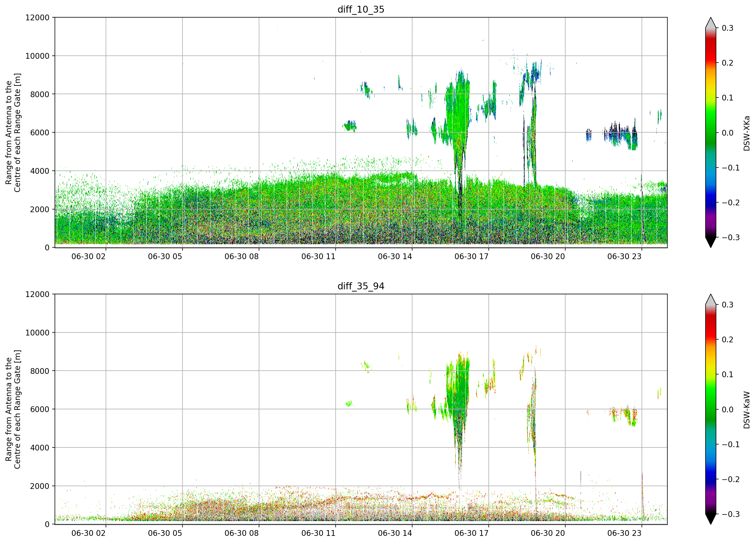This screenshot has width=756, height=543.
Task: Click the 0.0 tick on DSW-KaW colorbar
Action: pos(727,410)
